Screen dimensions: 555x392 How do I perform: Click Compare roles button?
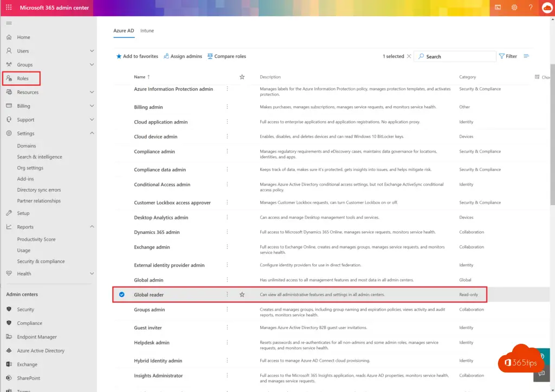(227, 56)
